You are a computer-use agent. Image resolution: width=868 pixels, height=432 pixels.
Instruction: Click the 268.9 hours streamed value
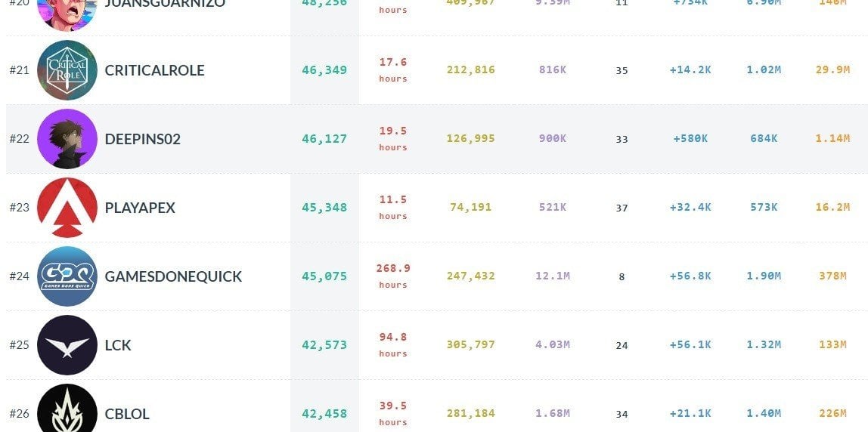[393, 276]
